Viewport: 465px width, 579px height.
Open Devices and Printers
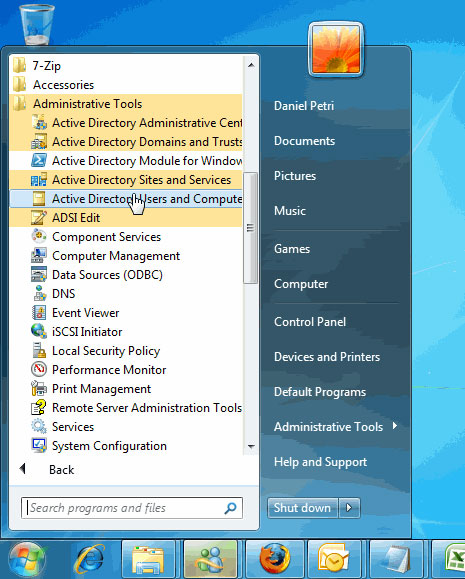(327, 357)
